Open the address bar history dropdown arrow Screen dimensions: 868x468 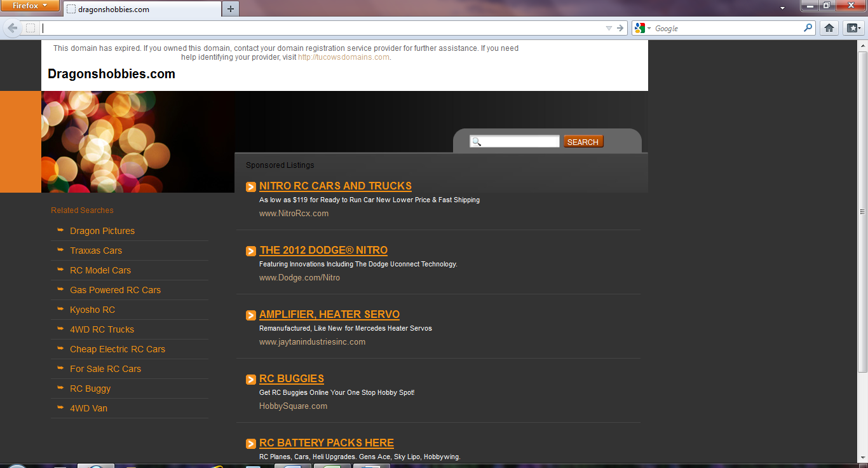609,28
